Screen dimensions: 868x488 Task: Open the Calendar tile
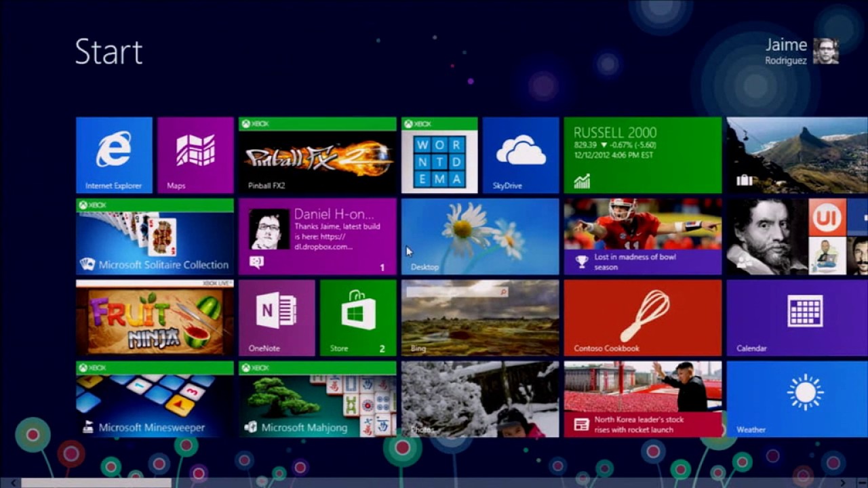(x=797, y=318)
